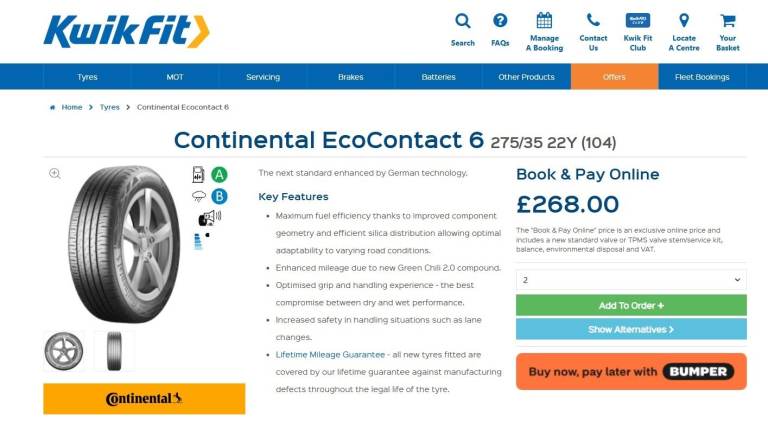Click the Contact Us phone icon
The image size is (768, 442).
click(593, 20)
